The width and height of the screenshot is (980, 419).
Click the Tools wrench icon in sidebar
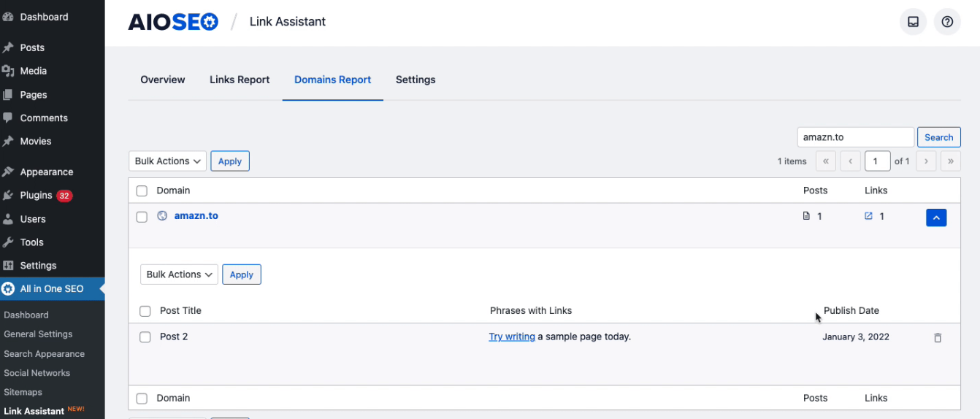click(8, 242)
